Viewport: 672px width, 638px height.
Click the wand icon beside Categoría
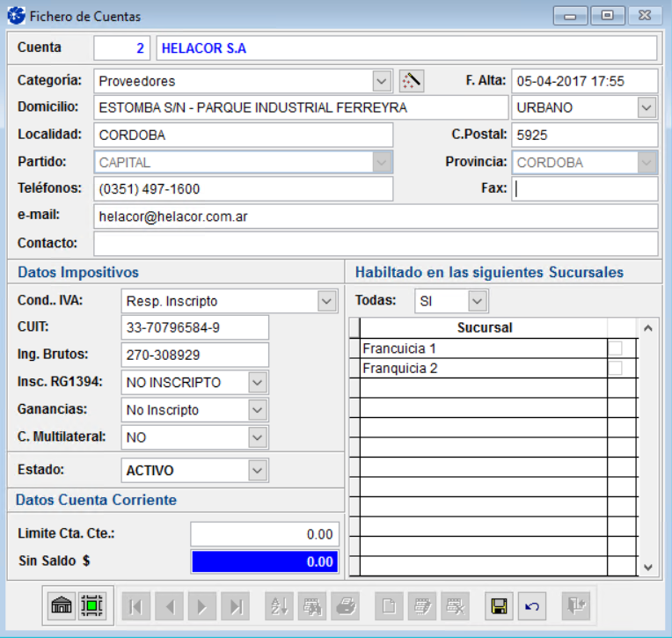[412, 81]
